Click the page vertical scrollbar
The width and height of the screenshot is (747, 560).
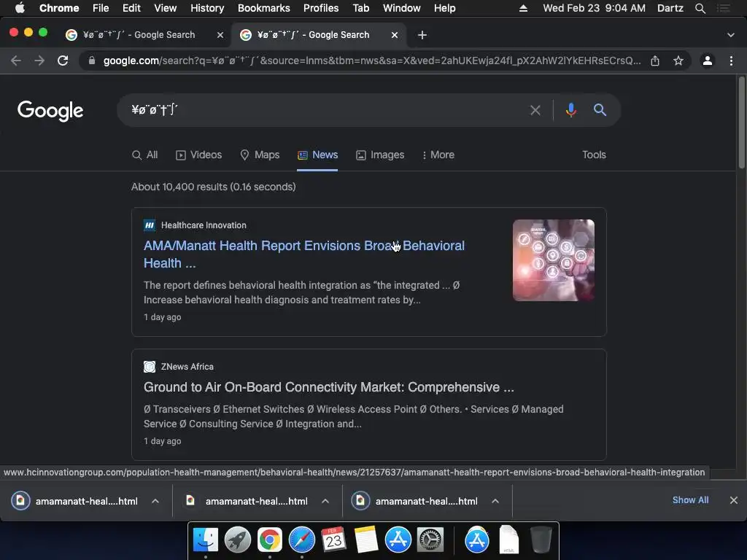(x=741, y=122)
